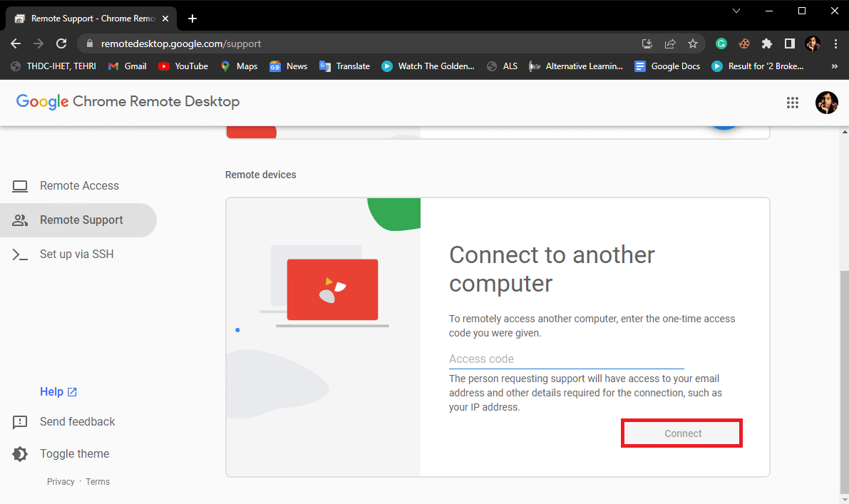Open the Help link
849x504 pixels.
[58, 391]
